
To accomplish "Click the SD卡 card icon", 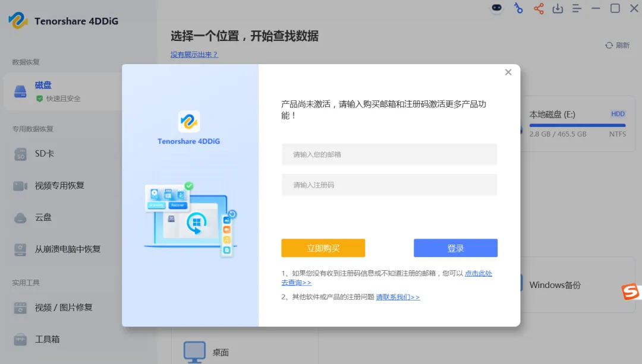I will pos(20,154).
